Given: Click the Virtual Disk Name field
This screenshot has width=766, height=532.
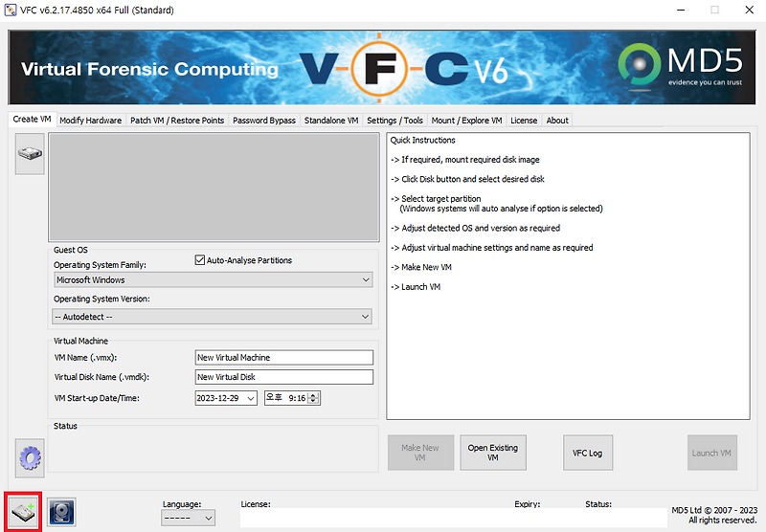Looking at the screenshot, I should pos(283,377).
